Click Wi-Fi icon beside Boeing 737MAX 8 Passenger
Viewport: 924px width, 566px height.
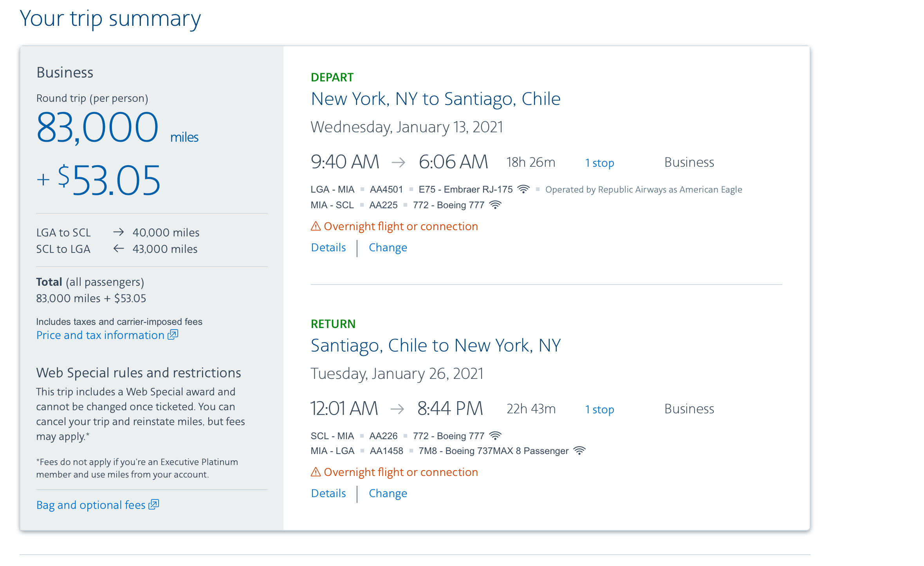tap(579, 451)
